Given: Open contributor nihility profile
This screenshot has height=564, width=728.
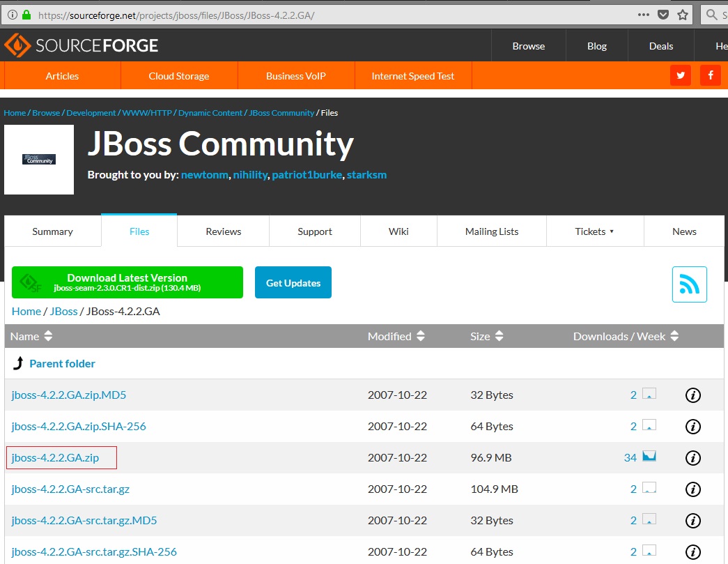Looking at the screenshot, I should click(x=250, y=175).
